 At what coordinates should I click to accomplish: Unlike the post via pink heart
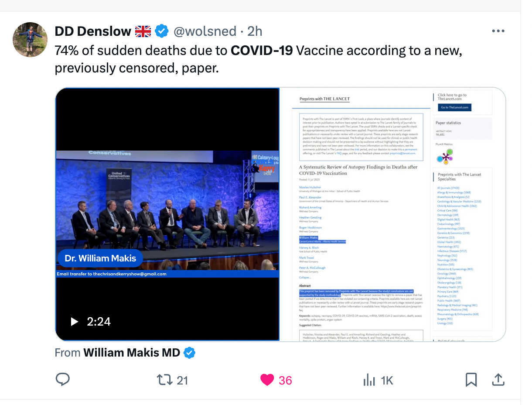coord(267,380)
